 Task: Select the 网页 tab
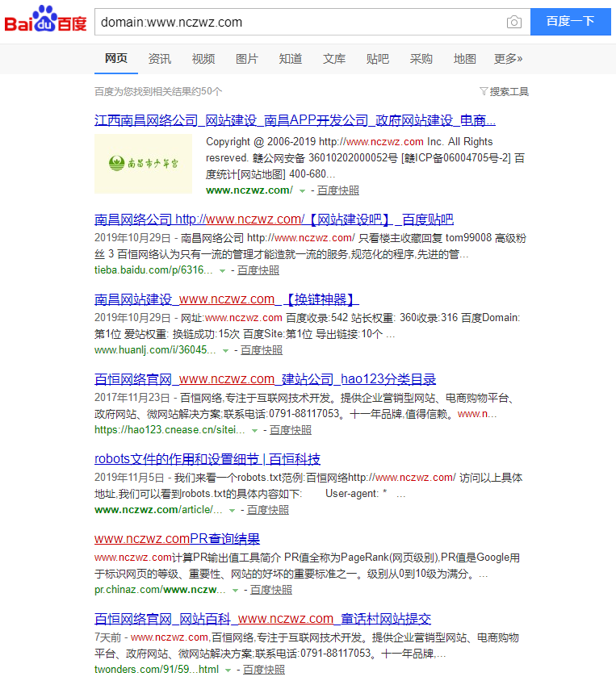click(116, 58)
